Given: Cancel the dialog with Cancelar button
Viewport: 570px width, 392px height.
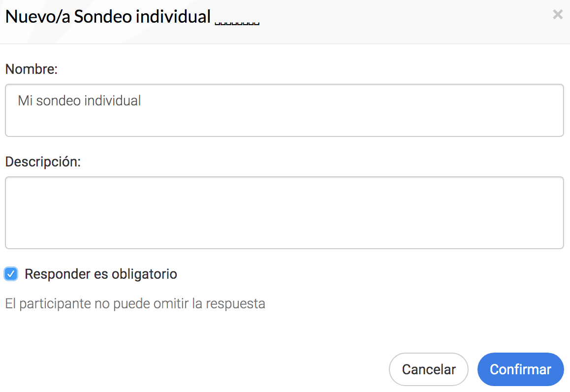Looking at the screenshot, I should point(429,369).
